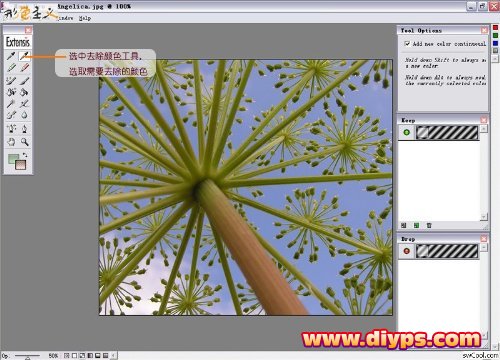Screen dimensions: 500x360
Task: Click green new-set icon in Keep footer
Action: coord(416,226)
